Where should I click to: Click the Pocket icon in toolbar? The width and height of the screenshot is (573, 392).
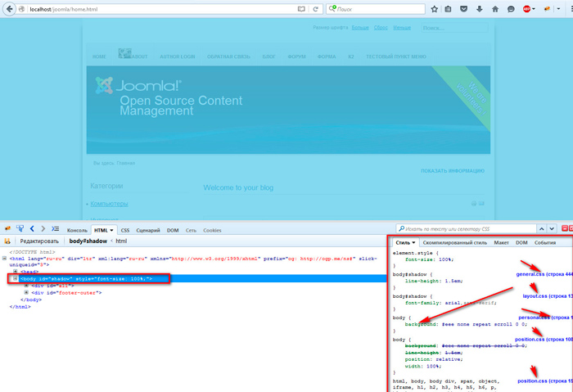[464, 9]
